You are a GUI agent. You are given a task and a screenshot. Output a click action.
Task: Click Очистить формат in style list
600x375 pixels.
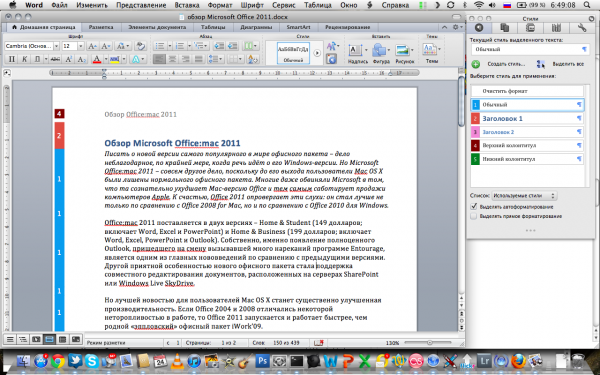click(527, 91)
